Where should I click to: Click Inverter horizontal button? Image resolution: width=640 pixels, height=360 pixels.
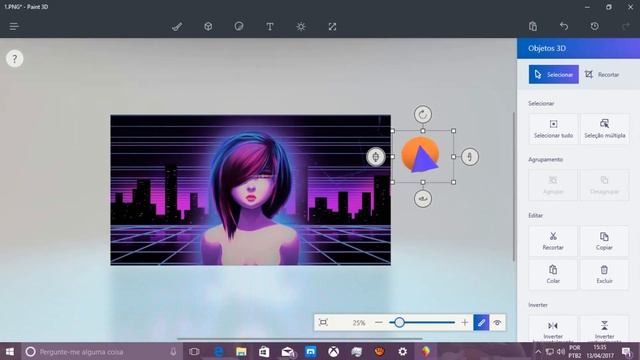[x=553, y=330]
